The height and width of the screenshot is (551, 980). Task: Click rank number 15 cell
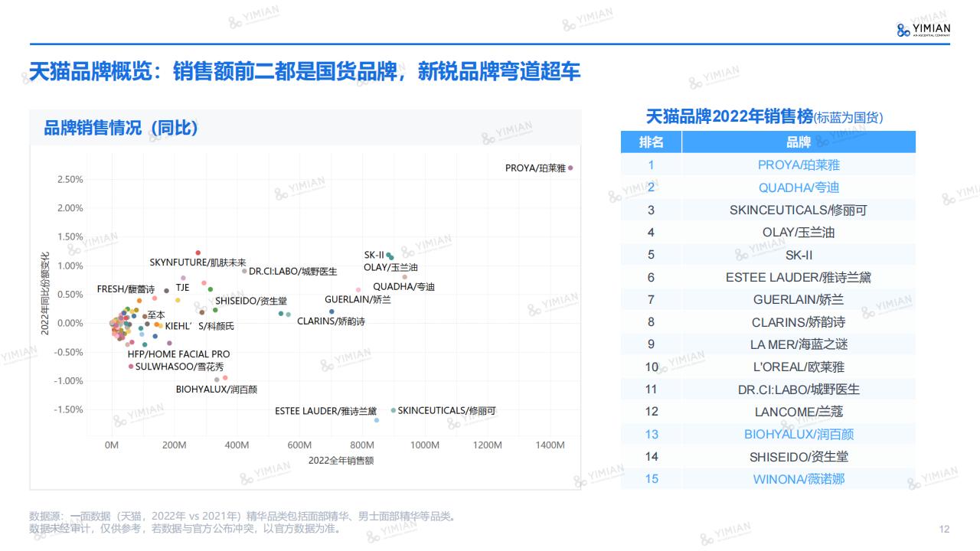pyautogui.click(x=652, y=479)
